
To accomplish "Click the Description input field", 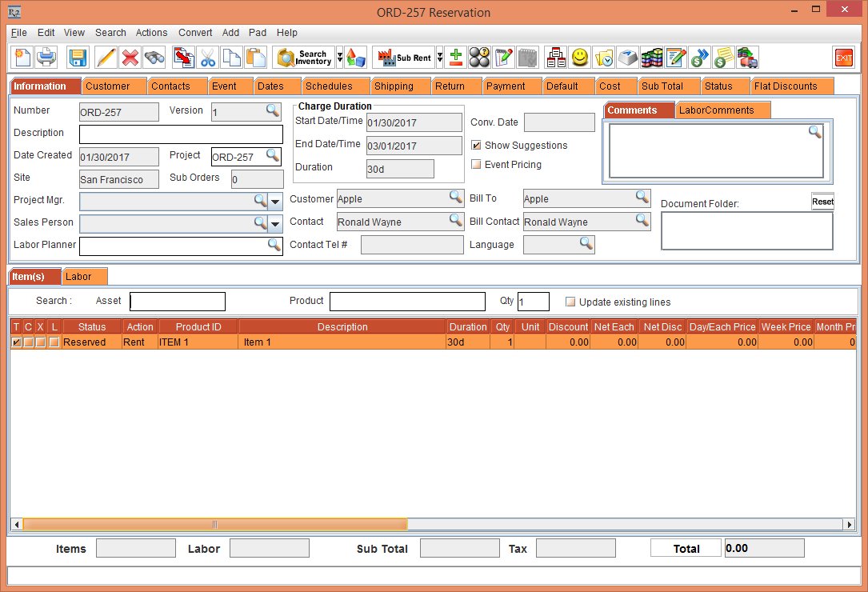I will pyautogui.click(x=181, y=134).
